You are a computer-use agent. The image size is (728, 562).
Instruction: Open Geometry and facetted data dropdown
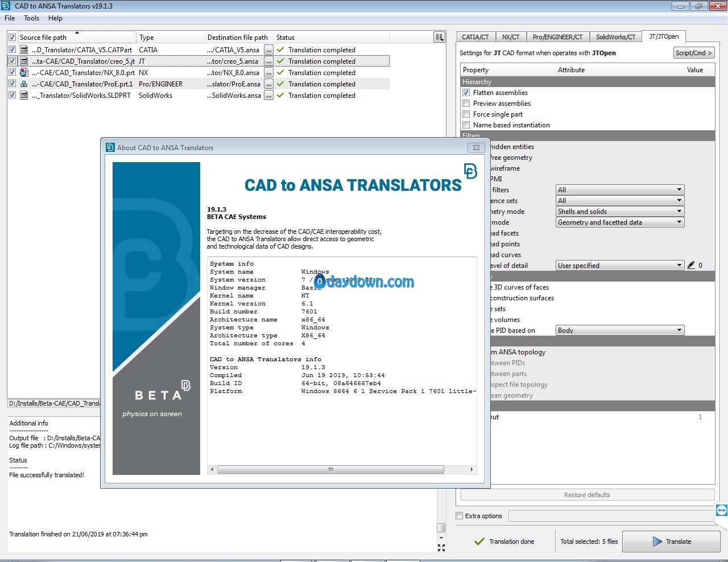(x=620, y=222)
